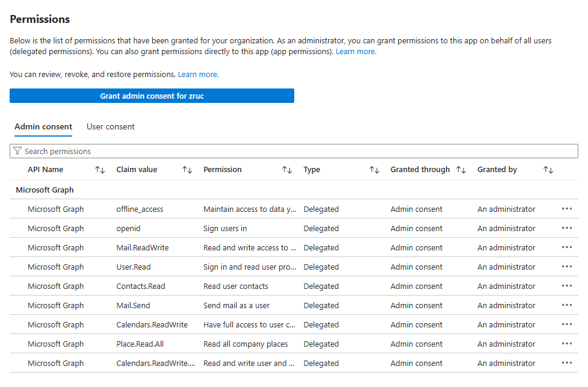588x387 pixels.
Task: Expand ellipsis menu for Contacts.Read row
Action: 566,286
